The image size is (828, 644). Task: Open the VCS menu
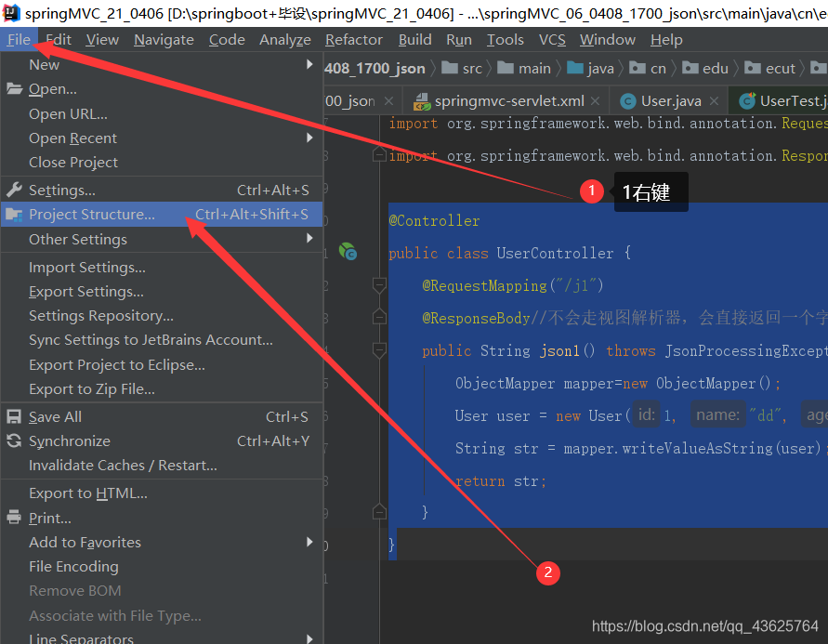(x=552, y=40)
